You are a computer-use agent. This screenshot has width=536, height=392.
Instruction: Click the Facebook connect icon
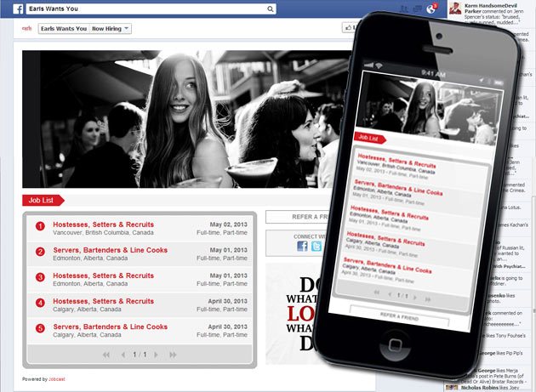point(302,246)
